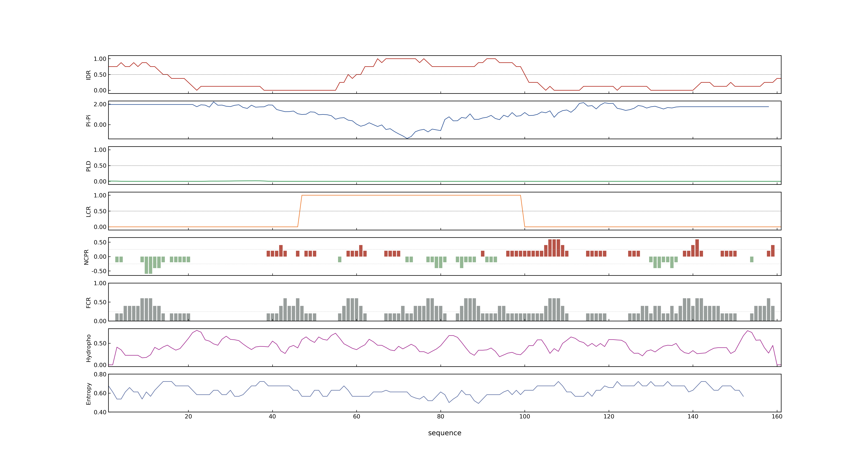Click x-axis tick label 100
This screenshot has width=868, height=463.
[525, 416]
